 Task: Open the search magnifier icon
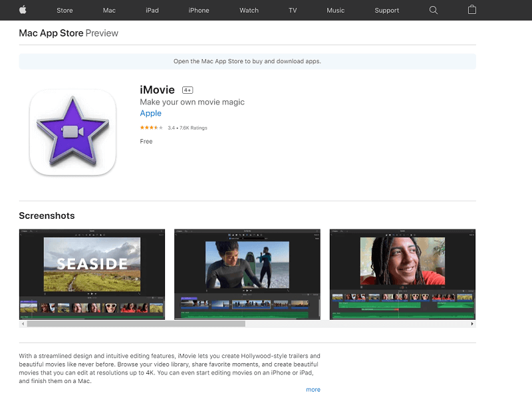point(434,10)
